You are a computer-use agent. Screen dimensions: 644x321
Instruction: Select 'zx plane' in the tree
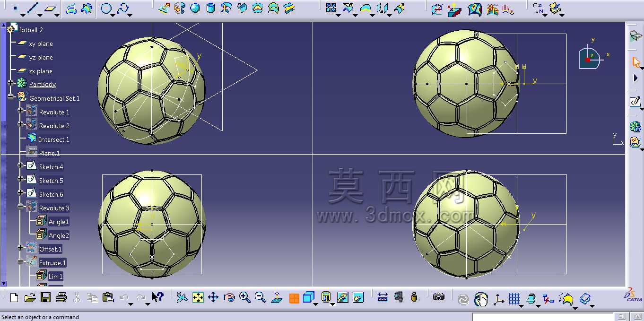click(41, 71)
